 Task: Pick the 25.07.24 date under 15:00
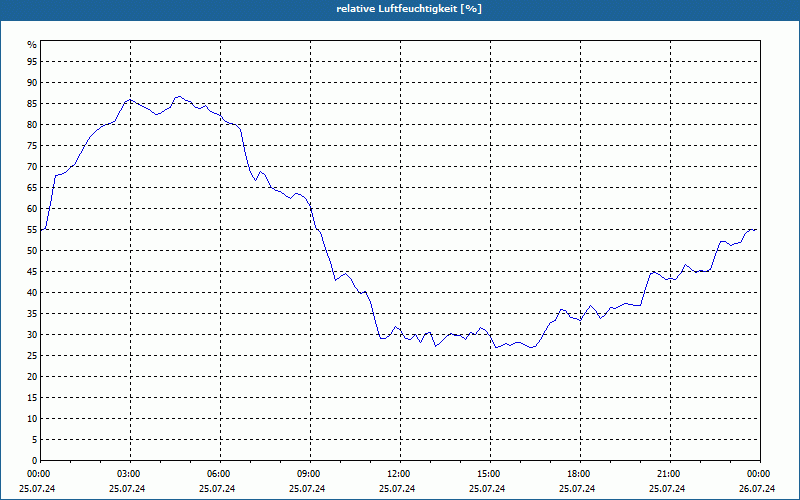click(x=487, y=488)
